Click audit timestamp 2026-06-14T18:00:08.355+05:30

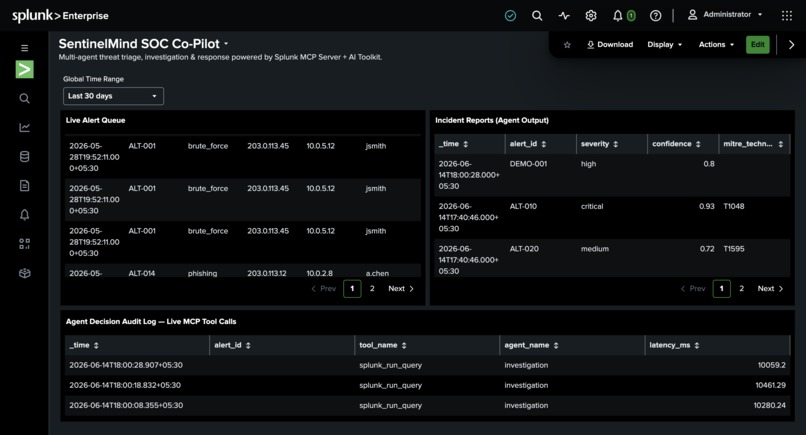(x=126, y=405)
